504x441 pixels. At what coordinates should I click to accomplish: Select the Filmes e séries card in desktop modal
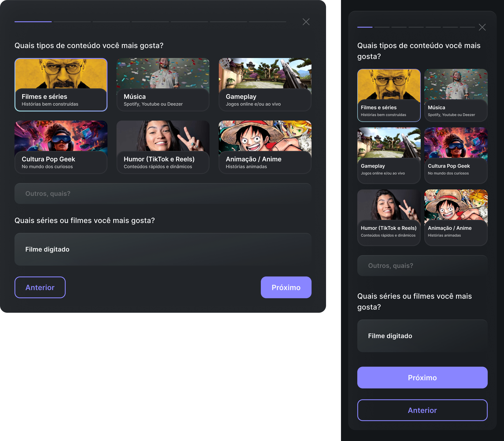(61, 85)
